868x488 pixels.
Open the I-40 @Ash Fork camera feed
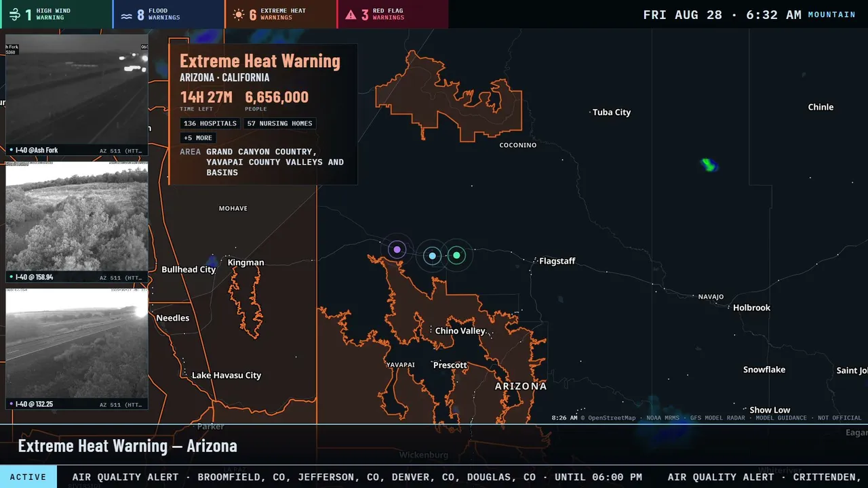(77, 95)
